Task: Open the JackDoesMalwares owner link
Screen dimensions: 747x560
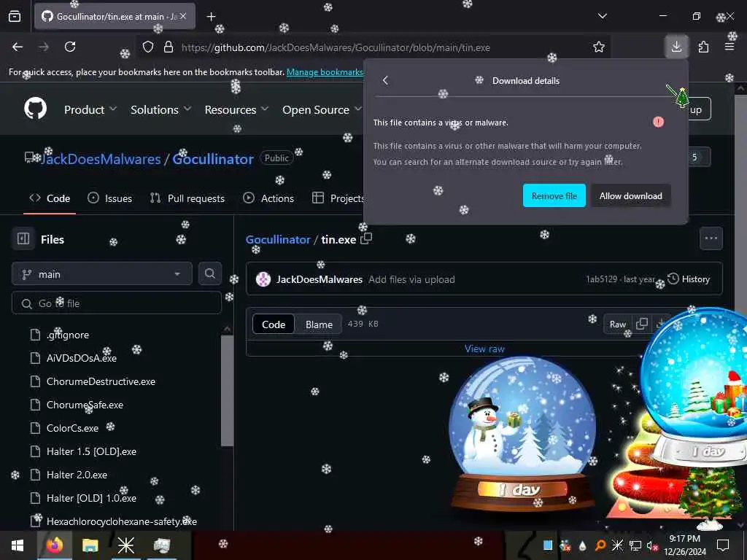Action: click(x=101, y=159)
